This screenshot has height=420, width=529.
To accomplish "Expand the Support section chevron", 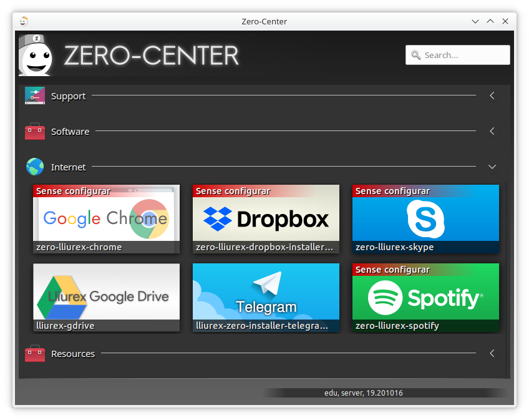I will [x=492, y=95].
